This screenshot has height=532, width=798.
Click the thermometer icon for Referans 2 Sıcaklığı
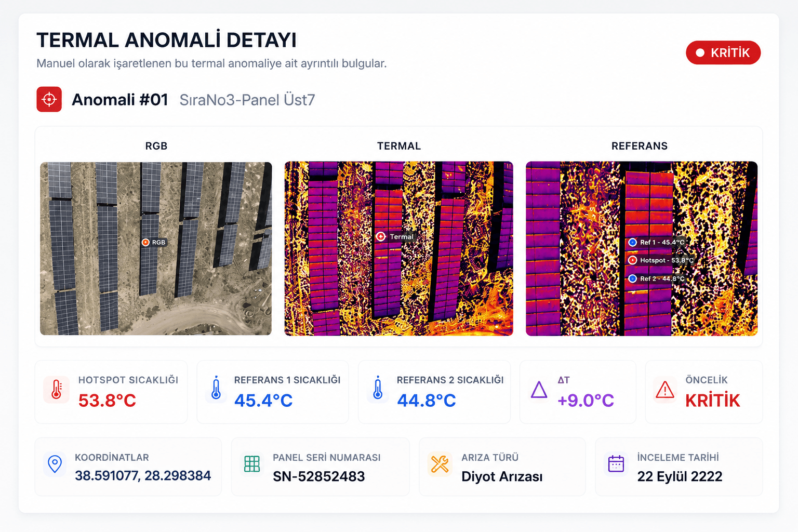378,389
